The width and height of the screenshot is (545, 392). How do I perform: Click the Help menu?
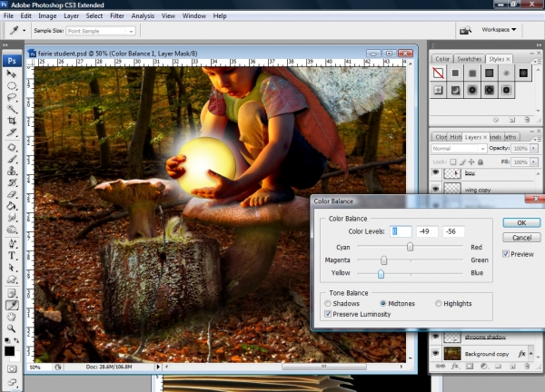pyautogui.click(x=220, y=16)
